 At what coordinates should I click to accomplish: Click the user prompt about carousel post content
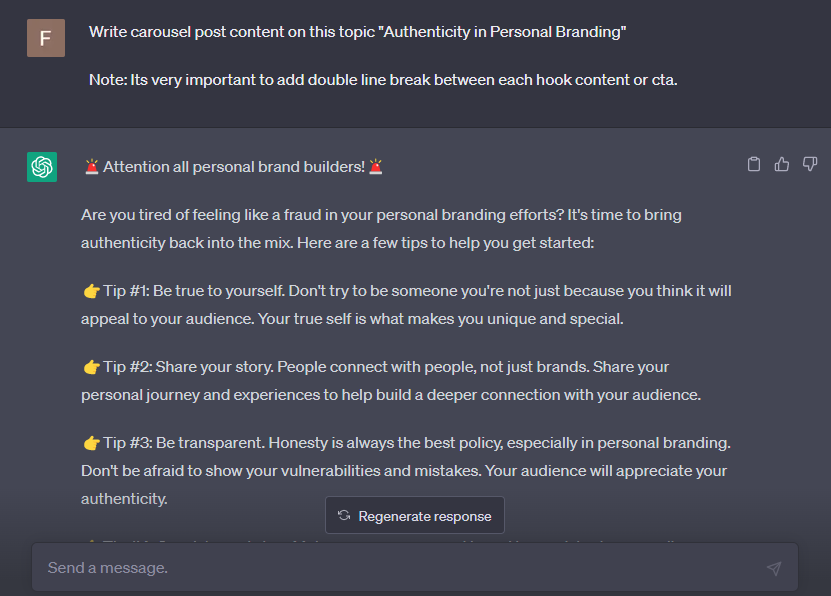point(357,32)
